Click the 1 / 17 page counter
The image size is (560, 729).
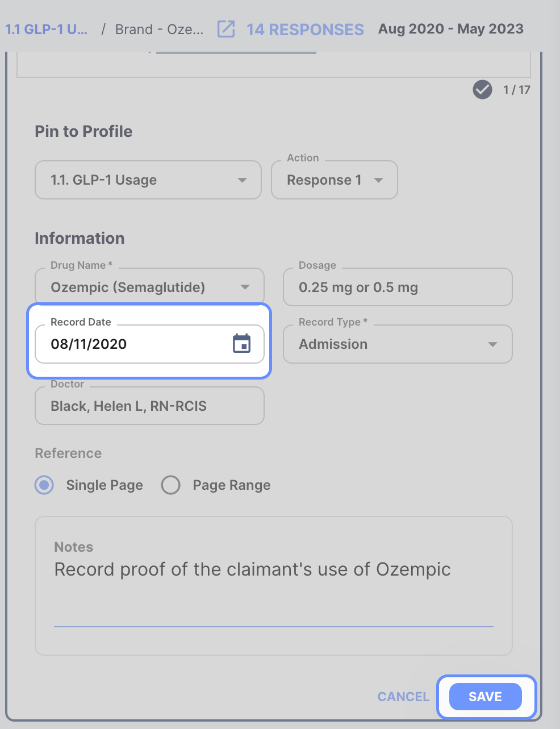click(x=517, y=90)
